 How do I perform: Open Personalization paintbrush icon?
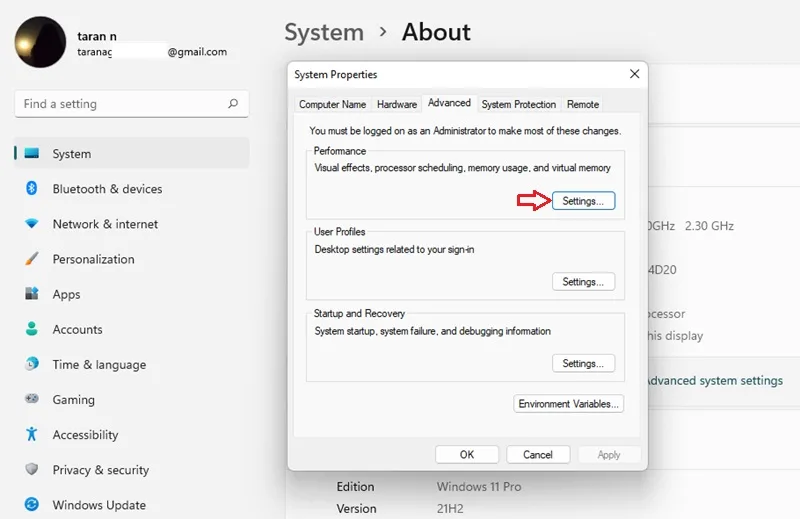32,259
